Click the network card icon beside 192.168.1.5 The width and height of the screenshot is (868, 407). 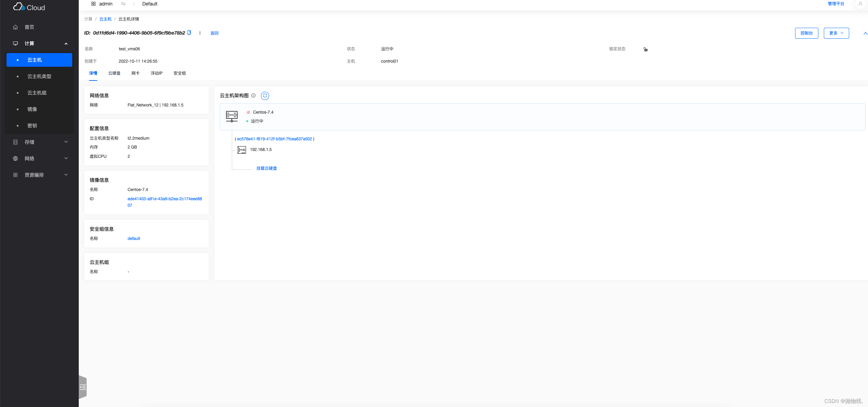coord(242,150)
